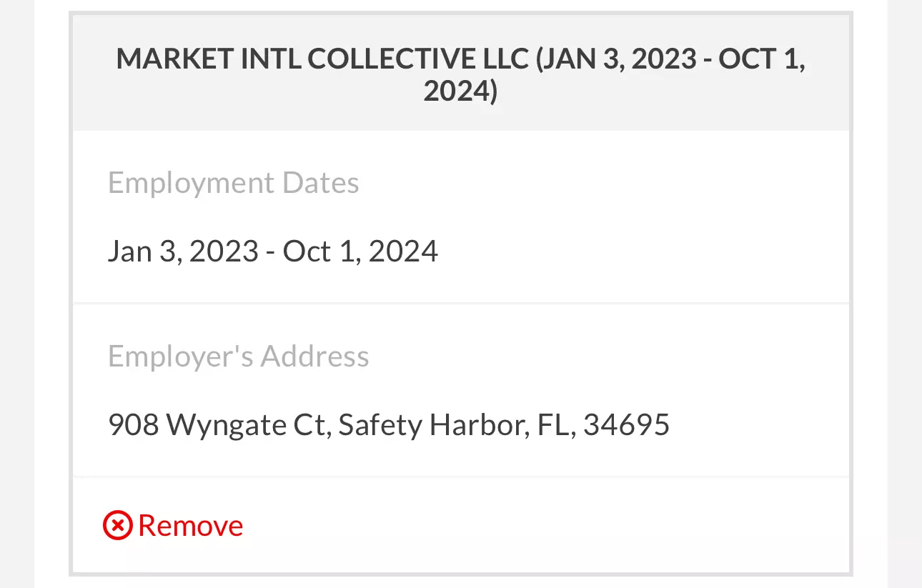Click the 2024) text in header second line
This screenshot has width=922, height=588.
pos(460,91)
